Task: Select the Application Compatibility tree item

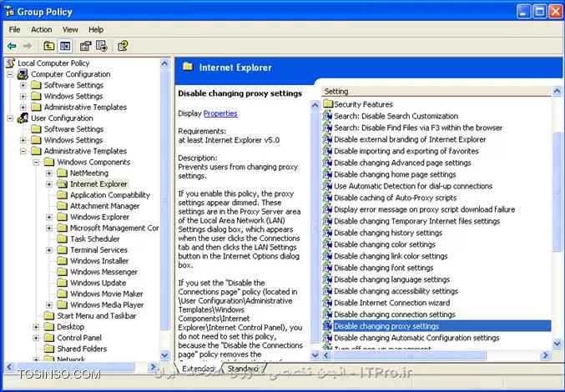Action: [110, 195]
